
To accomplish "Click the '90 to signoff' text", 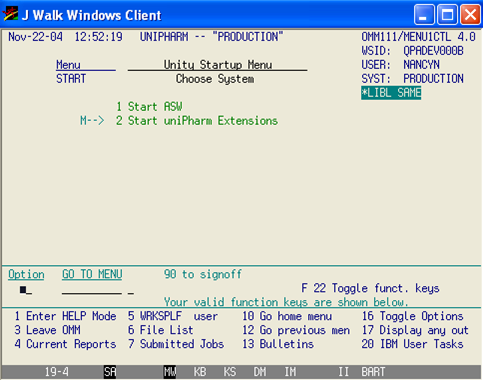I will click(x=203, y=274).
